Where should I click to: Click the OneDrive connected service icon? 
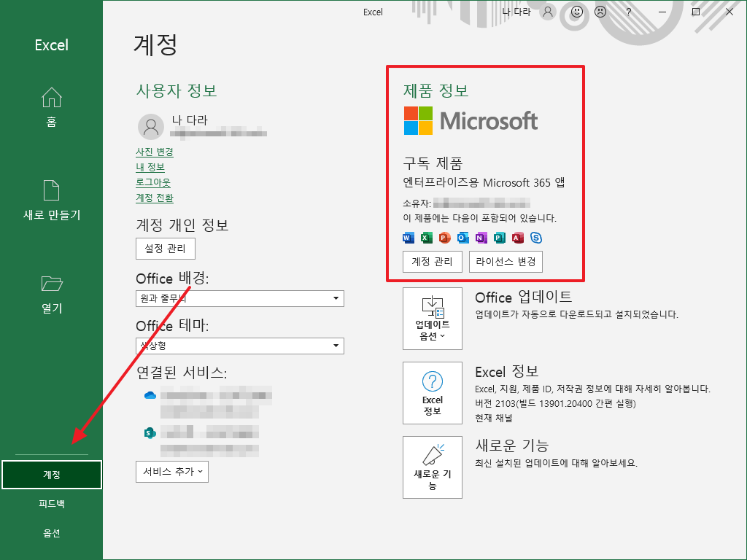click(150, 395)
